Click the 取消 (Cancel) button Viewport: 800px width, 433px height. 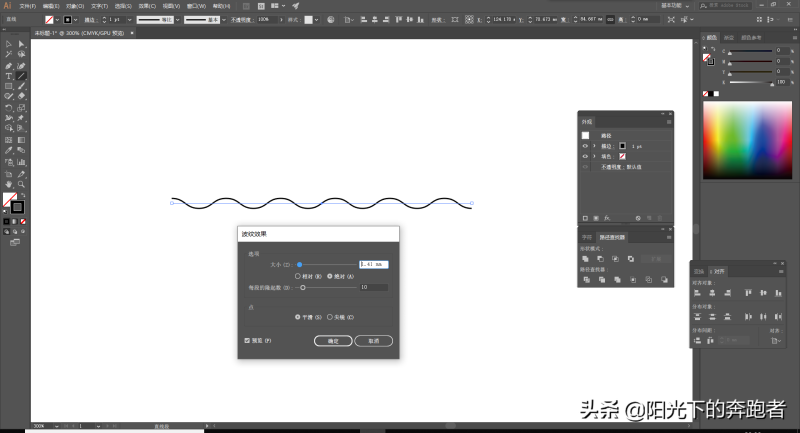[373, 341]
